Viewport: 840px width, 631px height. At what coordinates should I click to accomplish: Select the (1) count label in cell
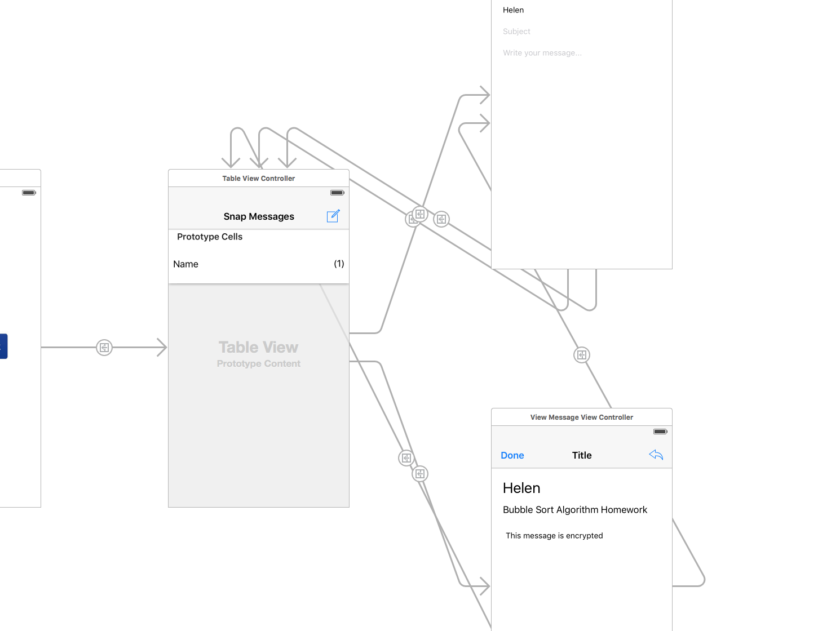(339, 264)
